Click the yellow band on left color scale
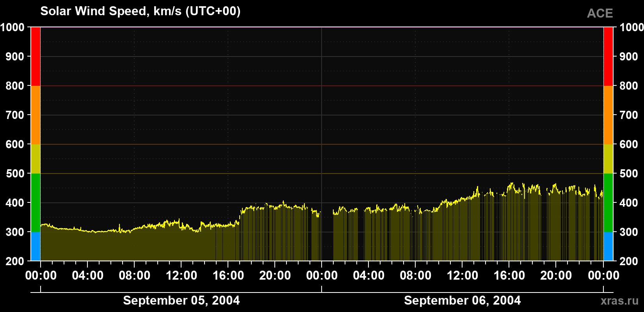644x312 pixels. tap(36, 159)
